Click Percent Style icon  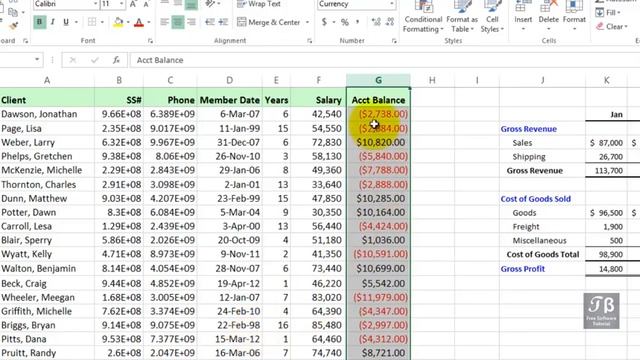pyautogui.click(x=345, y=22)
